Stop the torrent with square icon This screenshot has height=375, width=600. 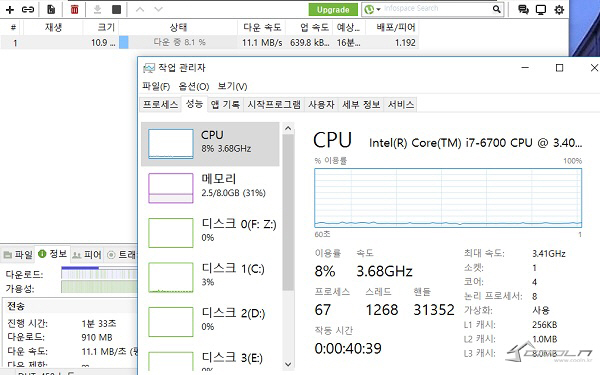tap(116, 9)
